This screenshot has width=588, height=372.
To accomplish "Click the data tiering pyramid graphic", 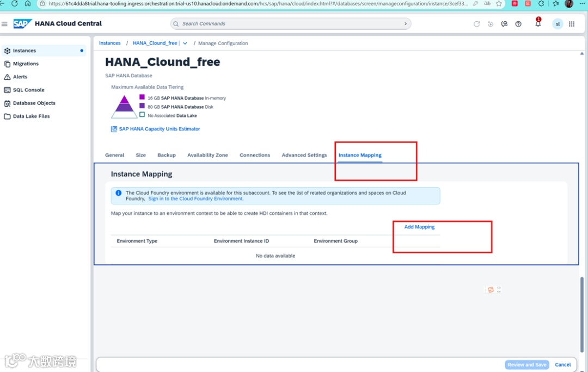I will [x=124, y=107].
